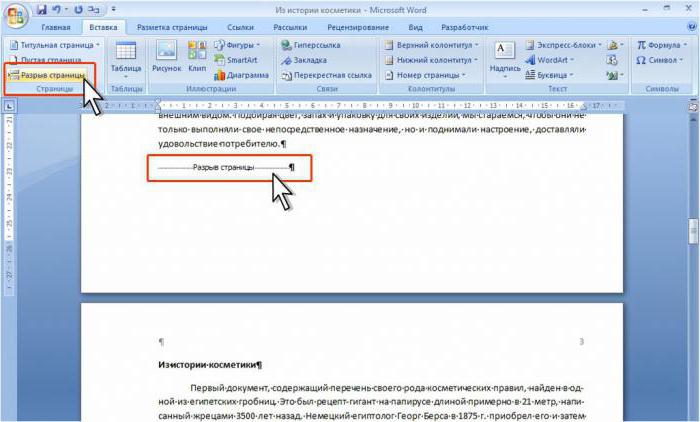The image size is (700, 422).
Task: Switch to the Главная tab
Action: point(56,27)
